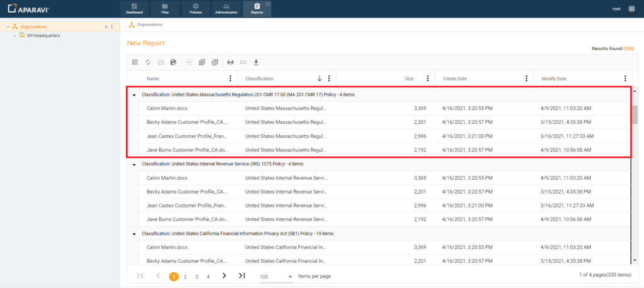644x288 pixels.
Task: Click the results table vertical scrollbar thumb
Action: (633, 115)
